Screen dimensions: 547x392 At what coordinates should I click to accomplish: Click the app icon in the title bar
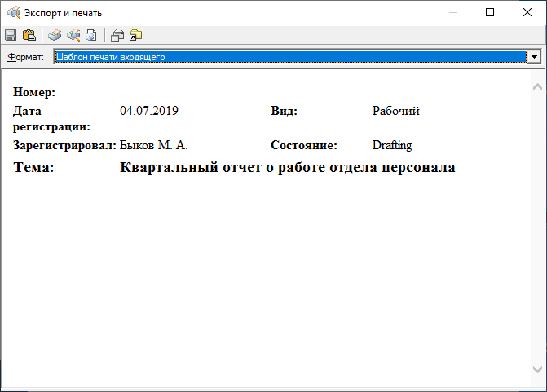point(12,12)
